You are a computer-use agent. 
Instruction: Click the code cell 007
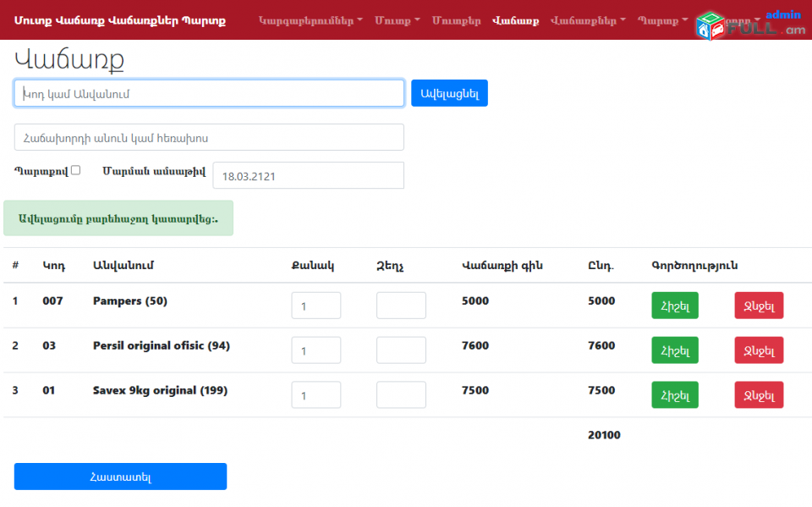pyautogui.click(x=52, y=300)
